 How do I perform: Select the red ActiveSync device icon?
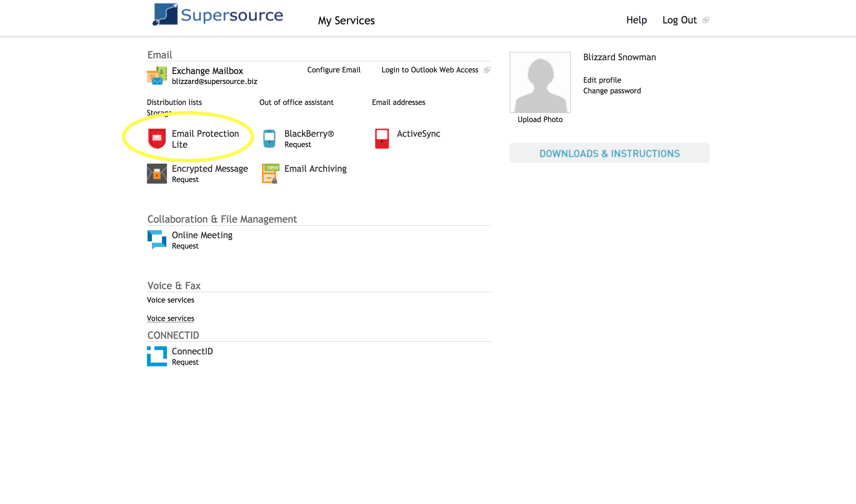tap(382, 139)
